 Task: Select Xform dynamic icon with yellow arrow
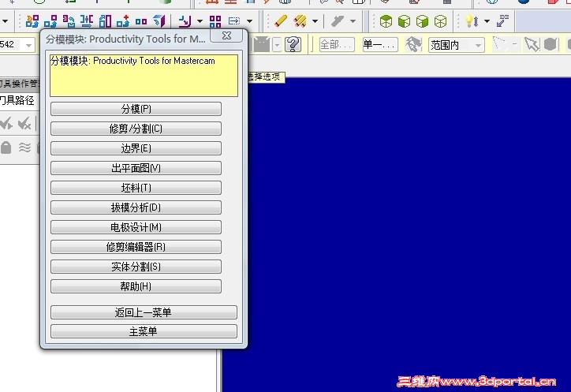click(x=32, y=21)
